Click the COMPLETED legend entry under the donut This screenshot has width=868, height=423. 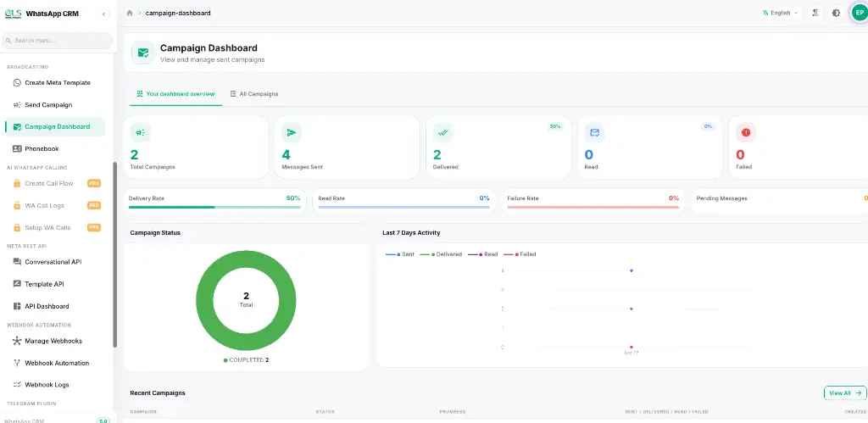(247, 360)
